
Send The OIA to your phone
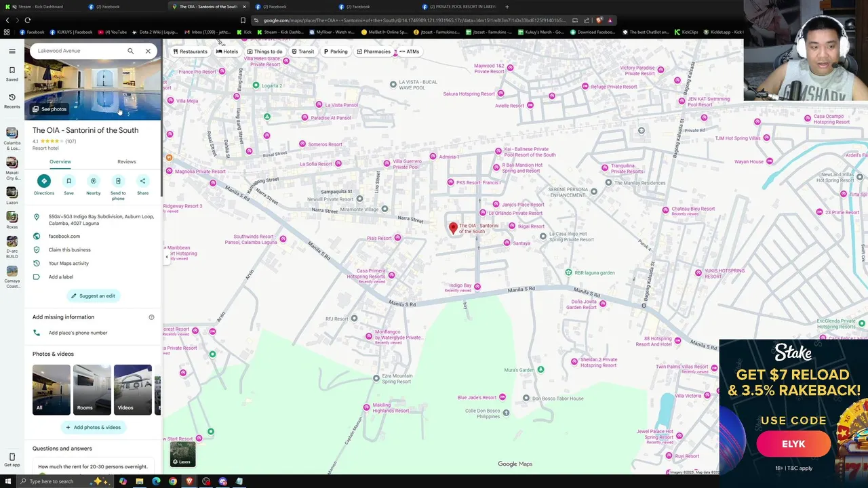(118, 187)
